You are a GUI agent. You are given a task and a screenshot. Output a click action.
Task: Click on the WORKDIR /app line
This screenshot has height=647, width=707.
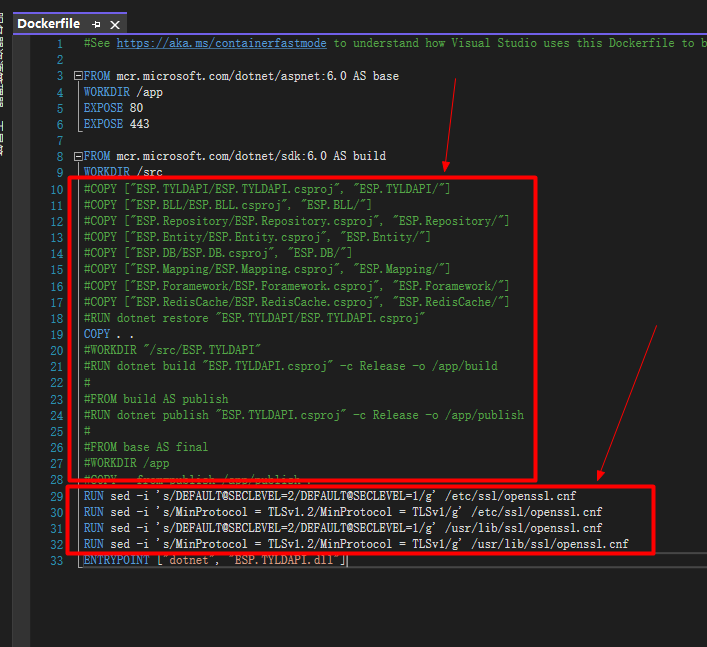click(x=123, y=92)
